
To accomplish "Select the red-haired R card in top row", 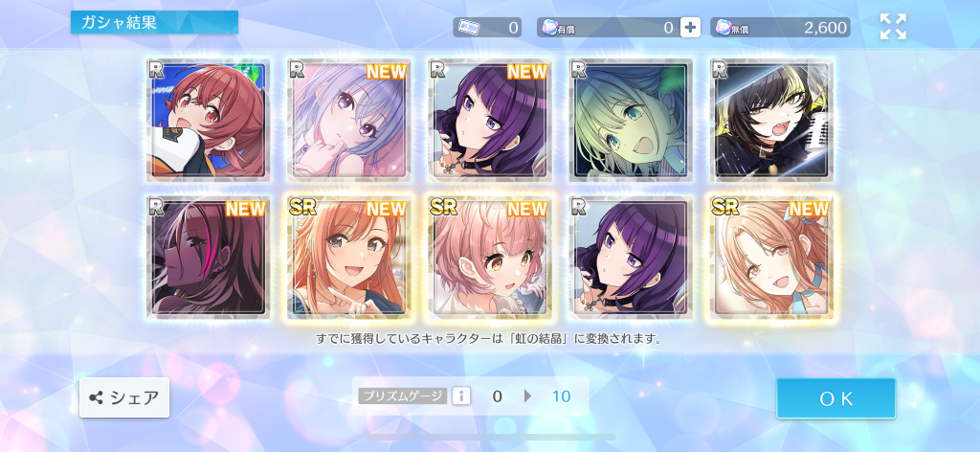I will 208,120.
